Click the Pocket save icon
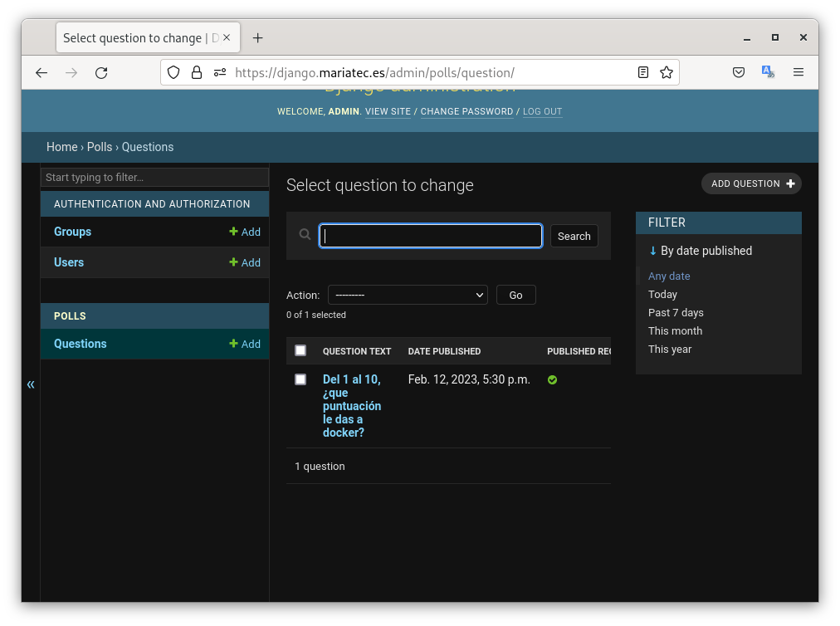The image size is (840, 626). 738,73
